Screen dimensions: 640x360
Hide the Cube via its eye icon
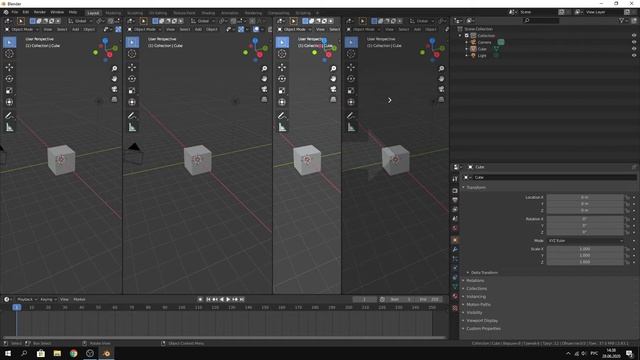pyautogui.click(x=634, y=49)
